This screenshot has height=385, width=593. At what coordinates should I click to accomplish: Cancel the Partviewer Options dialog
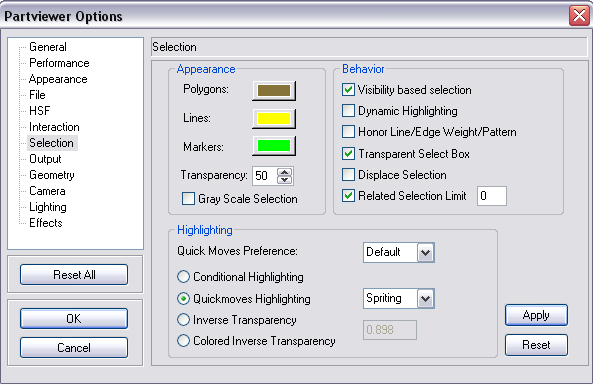(x=74, y=348)
